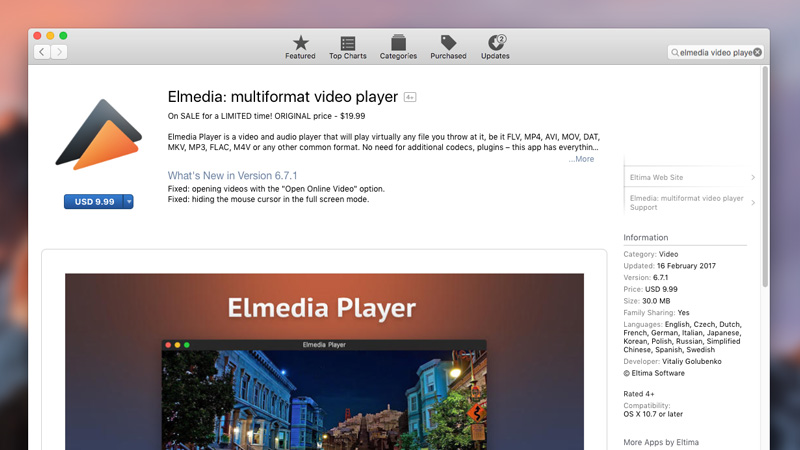Click the Category: Video entry

pos(651,254)
